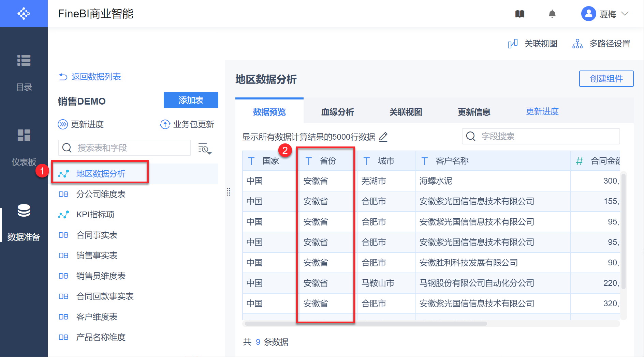Select 合同回款事实表 in the table list
This screenshot has height=357, width=644.
[x=135, y=296]
